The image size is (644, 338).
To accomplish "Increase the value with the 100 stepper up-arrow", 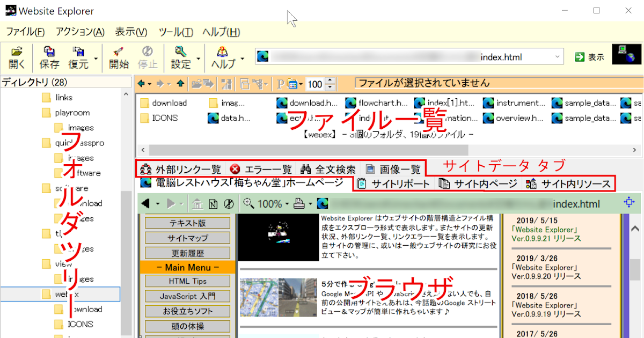I will click(x=330, y=80).
